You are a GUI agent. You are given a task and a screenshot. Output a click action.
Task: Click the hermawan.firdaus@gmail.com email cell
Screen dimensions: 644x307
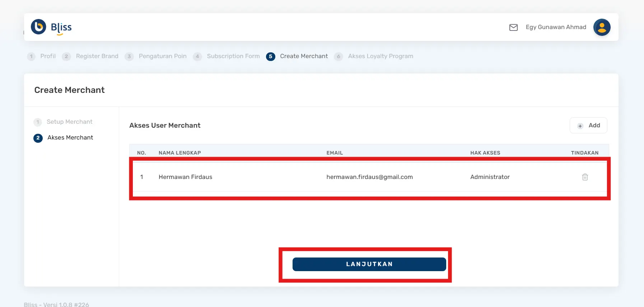[x=369, y=177]
